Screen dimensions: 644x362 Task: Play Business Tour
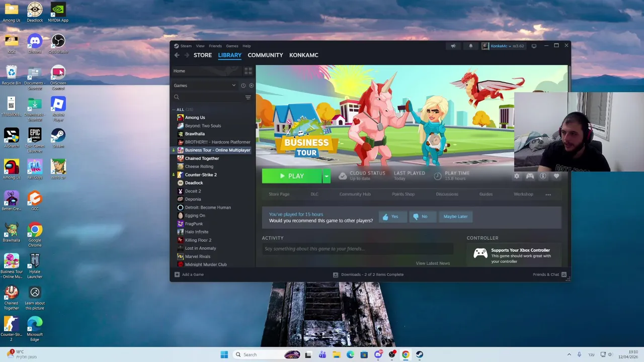[x=292, y=176]
